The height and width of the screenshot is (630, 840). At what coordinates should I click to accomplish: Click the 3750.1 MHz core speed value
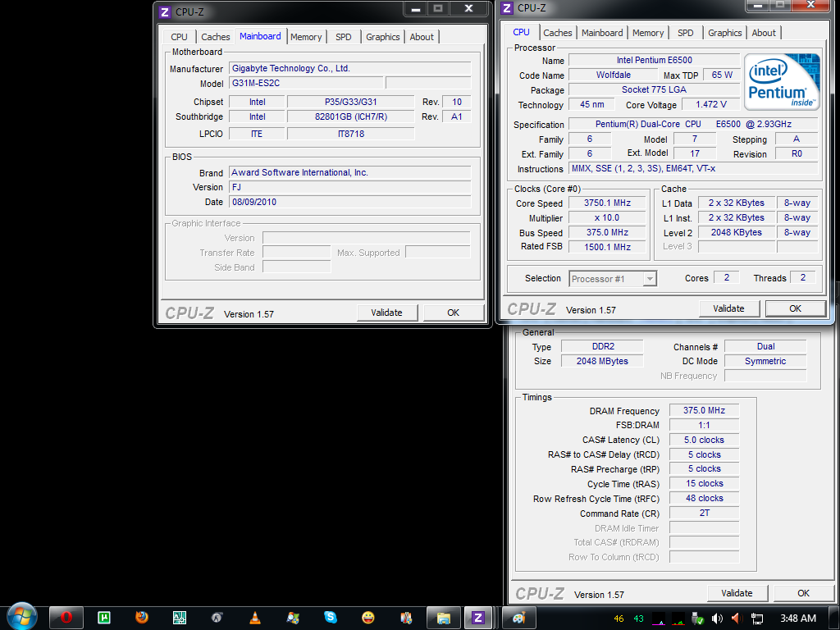pos(607,203)
